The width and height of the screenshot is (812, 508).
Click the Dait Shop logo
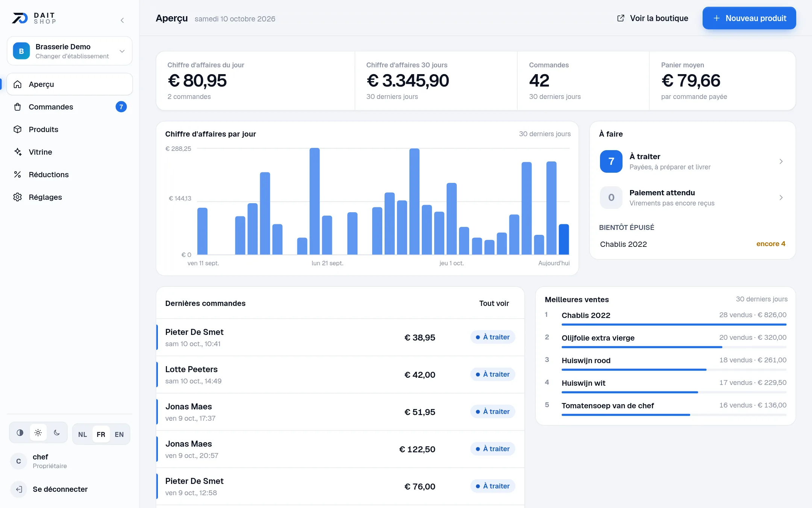click(x=34, y=18)
